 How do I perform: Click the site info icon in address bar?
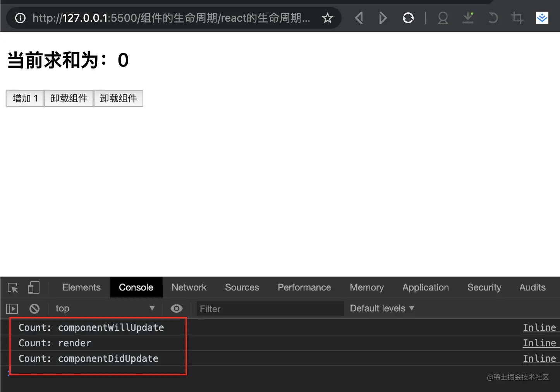(x=20, y=18)
